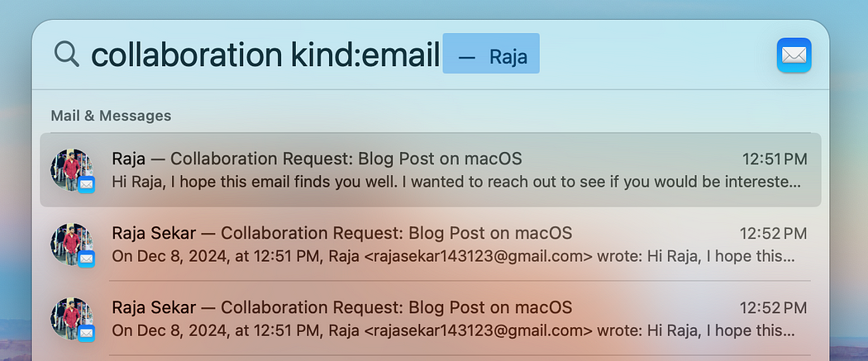This screenshot has height=361, width=868.
Task: Click the mail badge on bottom result's avatar
Action: coord(87,333)
